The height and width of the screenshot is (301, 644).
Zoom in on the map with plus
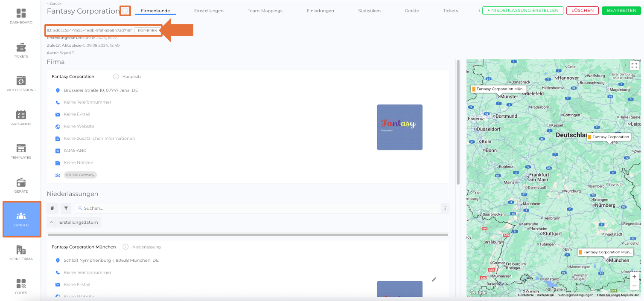click(x=634, y=277)
